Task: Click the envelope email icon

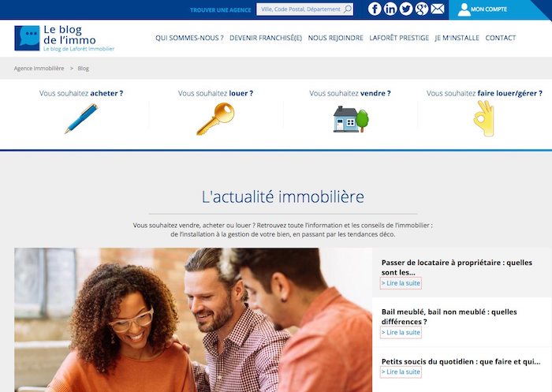Action: click(437, 9)
